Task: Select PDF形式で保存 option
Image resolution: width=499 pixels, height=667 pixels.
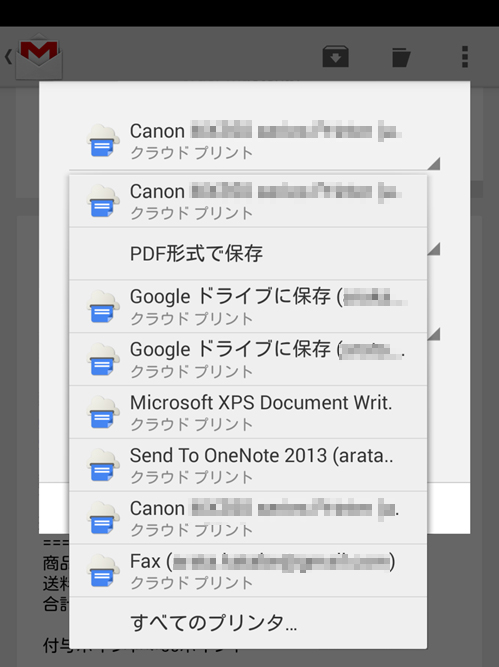Action: click(x=248, y=254)
